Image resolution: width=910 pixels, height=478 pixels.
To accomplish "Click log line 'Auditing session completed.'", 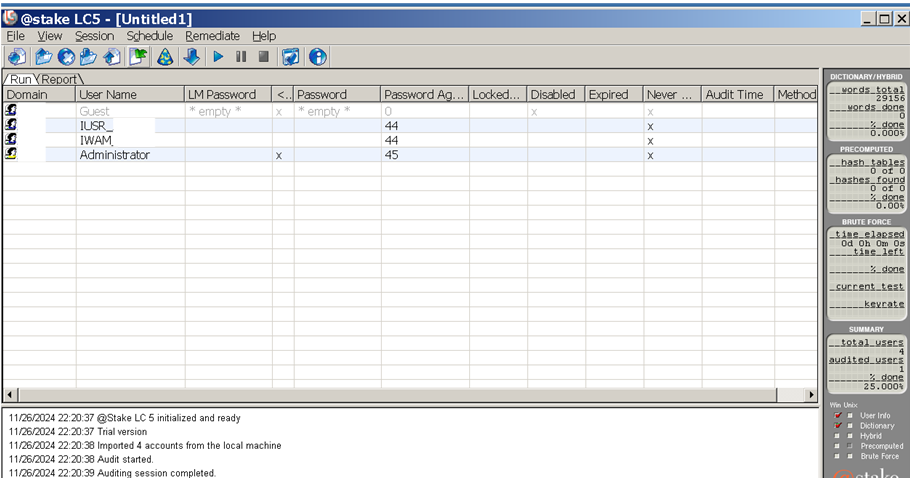I will point(112,473).
